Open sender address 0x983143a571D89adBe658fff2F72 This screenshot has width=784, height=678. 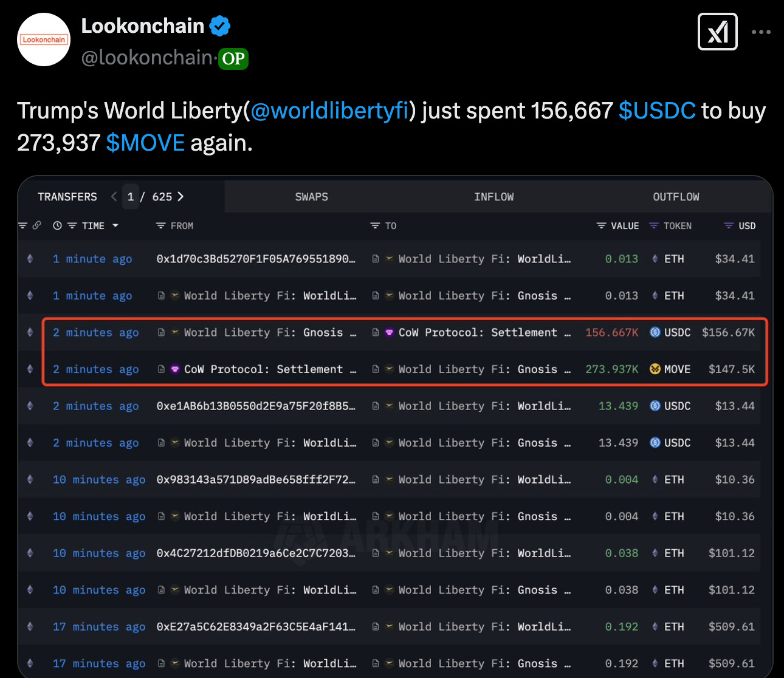click(x=256, y=479)
